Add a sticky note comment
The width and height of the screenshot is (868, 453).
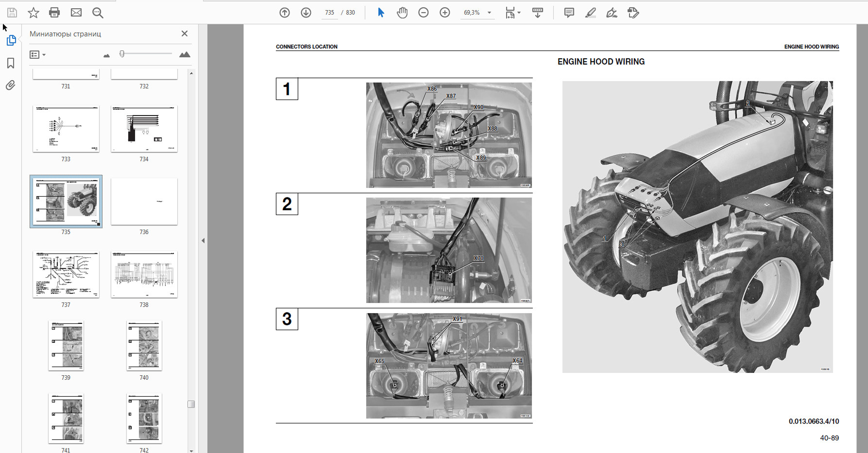(x=569, y=13)
